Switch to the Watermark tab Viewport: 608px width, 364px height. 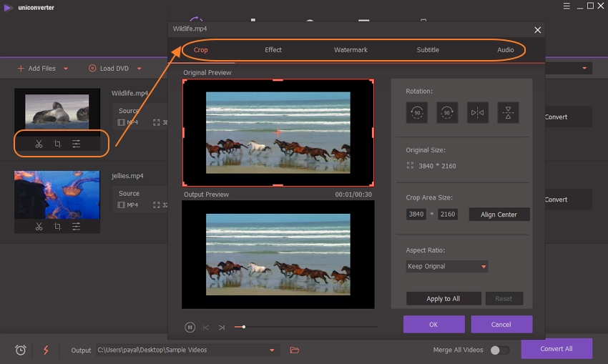tap(350, 50)
